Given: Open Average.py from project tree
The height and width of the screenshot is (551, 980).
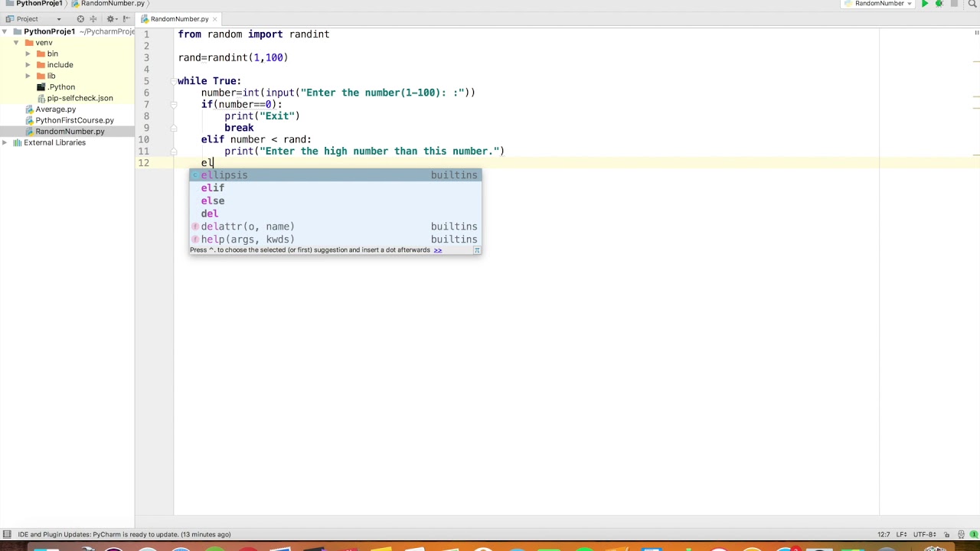Looking at the screenshot, I should 50,109.
